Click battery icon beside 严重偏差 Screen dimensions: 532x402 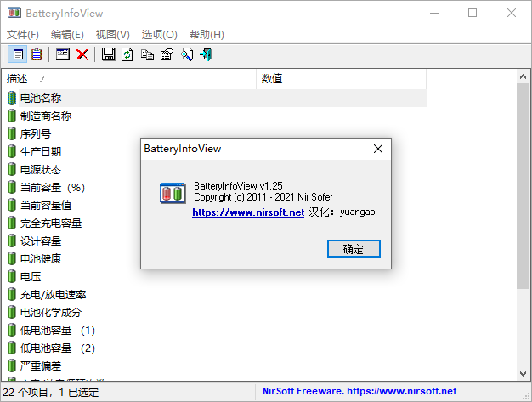point(12,365)
